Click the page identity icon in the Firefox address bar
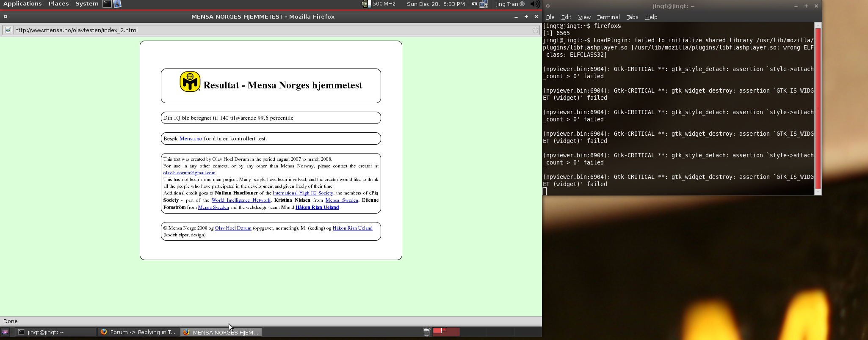This screenshot has height=340, width=868. [x=8, y=30]
